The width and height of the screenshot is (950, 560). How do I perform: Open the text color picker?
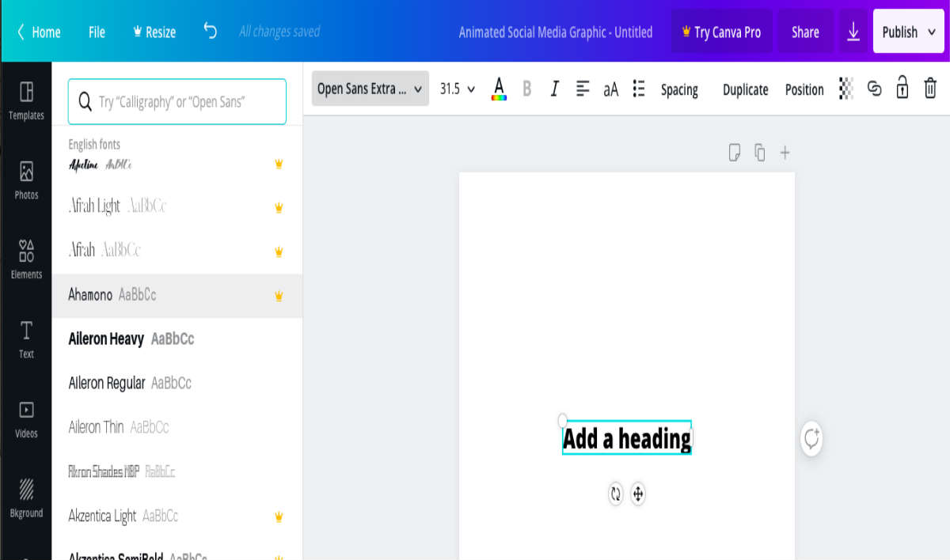tap(499, 89)
